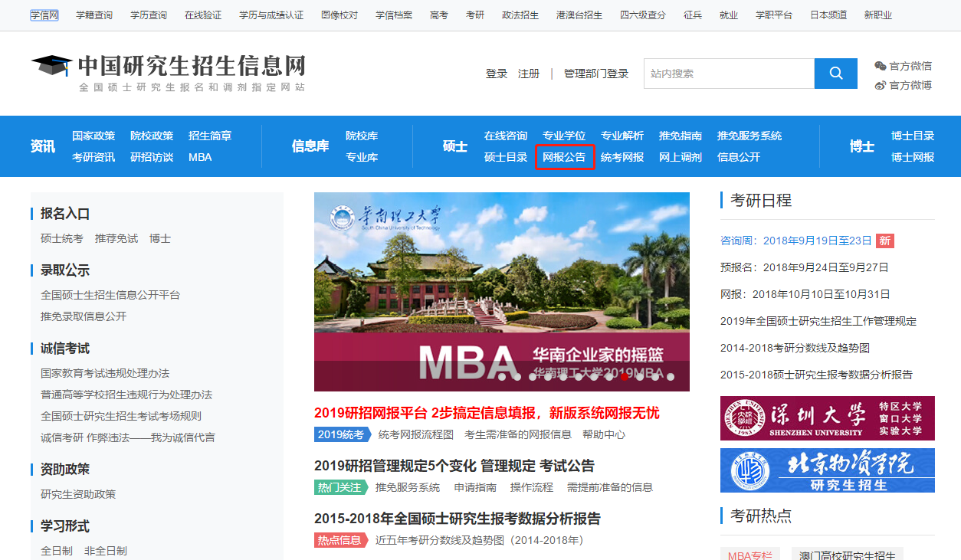This screenshot has width=961, height=560.
Task: Open 日本频道 in the top bar
Action: 828,15
